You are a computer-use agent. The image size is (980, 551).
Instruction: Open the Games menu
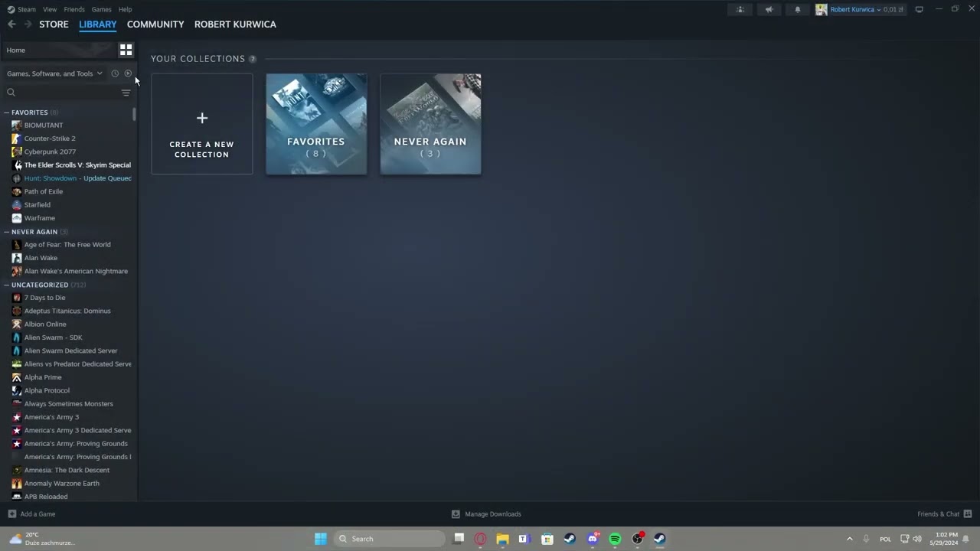pyautogui.click(x=101, y=9)
